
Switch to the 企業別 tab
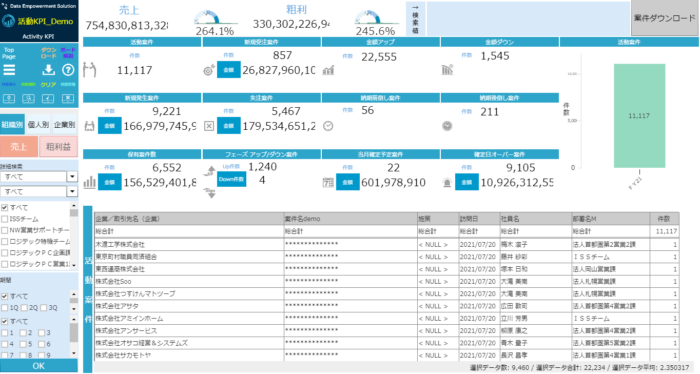pos(65,125)
